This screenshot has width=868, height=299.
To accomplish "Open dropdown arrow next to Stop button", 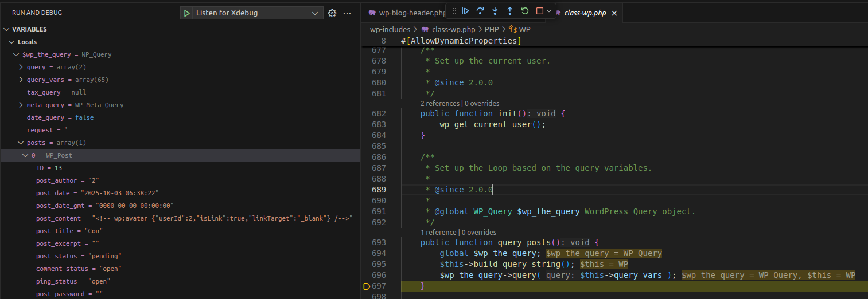I will pyautogui.click(x=549, y=11).
